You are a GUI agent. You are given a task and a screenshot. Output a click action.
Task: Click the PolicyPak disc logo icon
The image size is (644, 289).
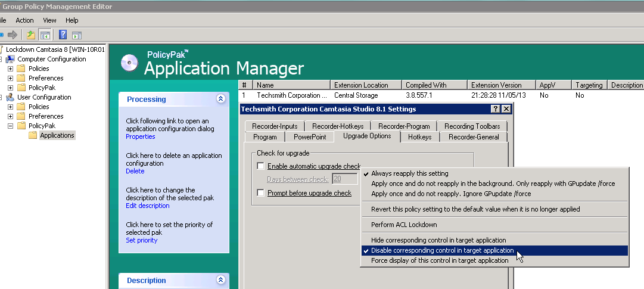coord(129,63)
